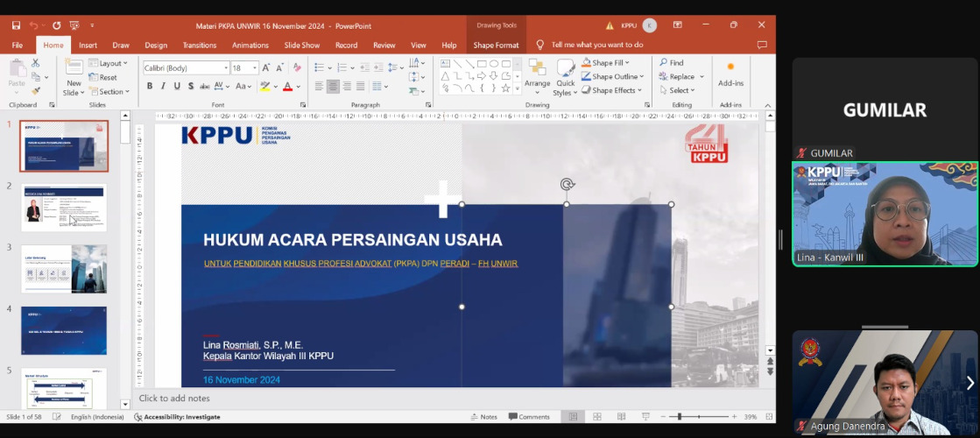The height and width of the screenshot is (438, 980).
Task: Open the Arrange dropdown
Action: (537, 75)
